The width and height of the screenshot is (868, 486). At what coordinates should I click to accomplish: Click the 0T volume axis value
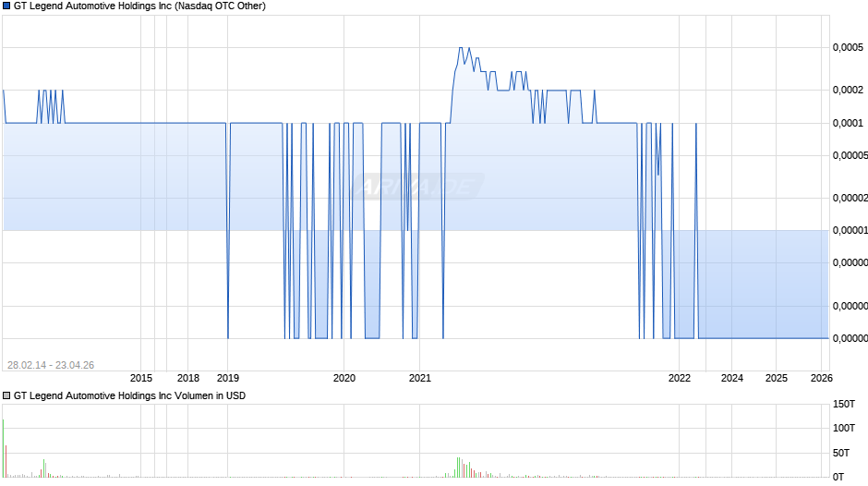(838, 477)
